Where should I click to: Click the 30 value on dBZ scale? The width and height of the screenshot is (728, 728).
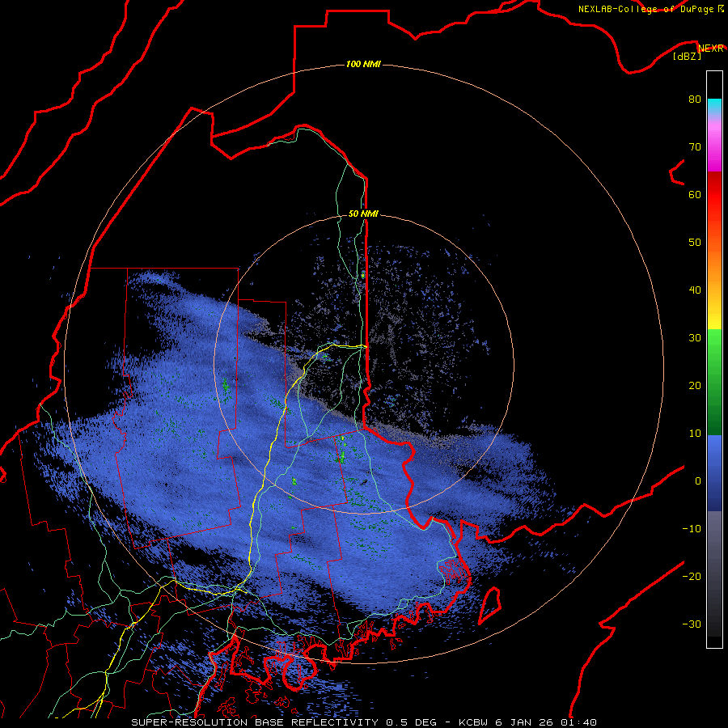(695, 338)
